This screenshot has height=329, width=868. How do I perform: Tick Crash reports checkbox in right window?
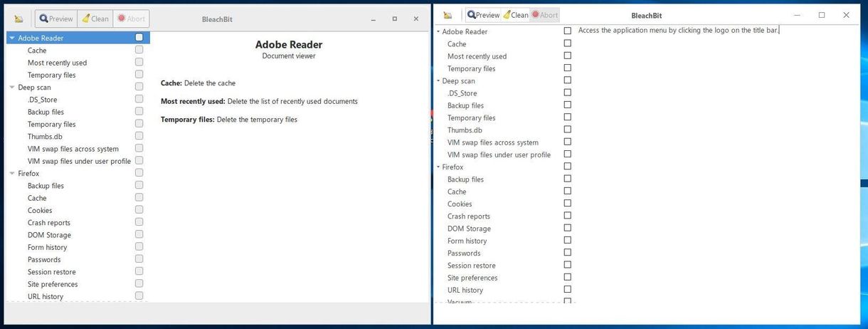tap(567, 215)
